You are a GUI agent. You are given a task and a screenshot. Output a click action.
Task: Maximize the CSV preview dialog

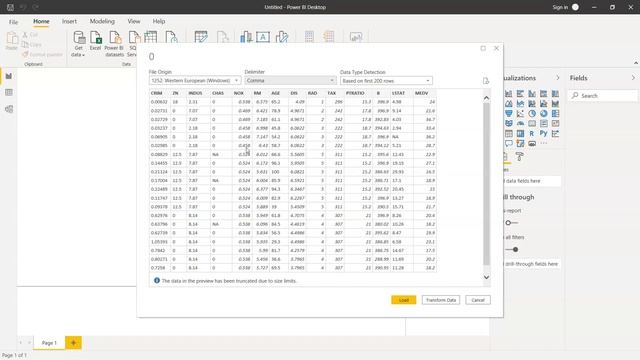483,48
